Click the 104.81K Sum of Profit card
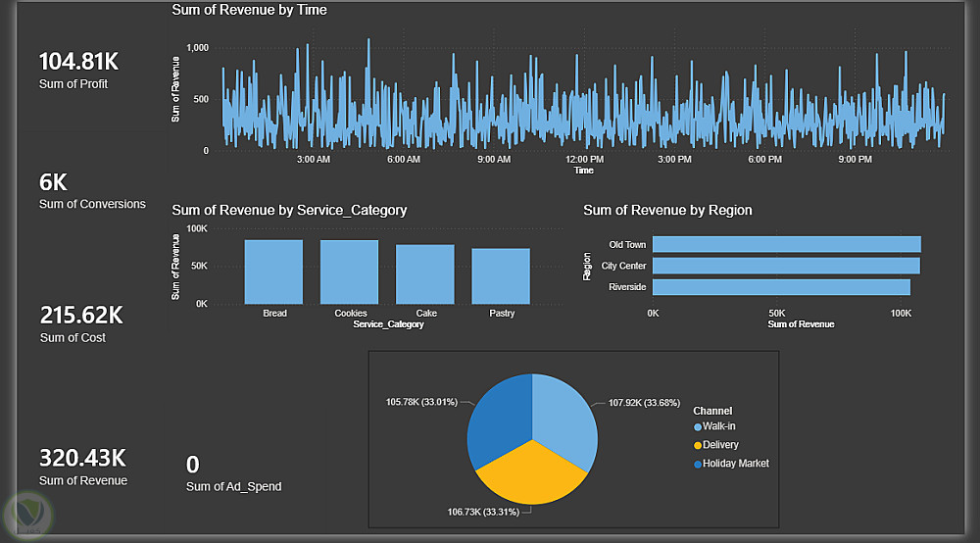 (x=78, y=70)
